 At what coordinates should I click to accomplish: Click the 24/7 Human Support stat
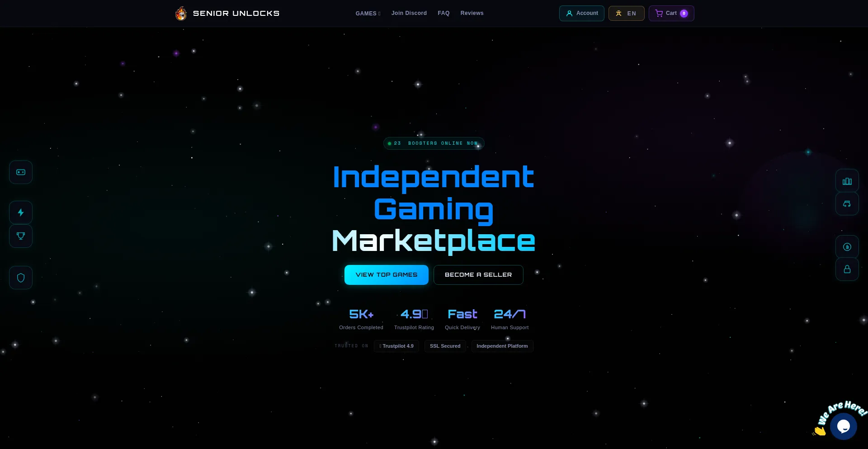click(x=510, y=319)
